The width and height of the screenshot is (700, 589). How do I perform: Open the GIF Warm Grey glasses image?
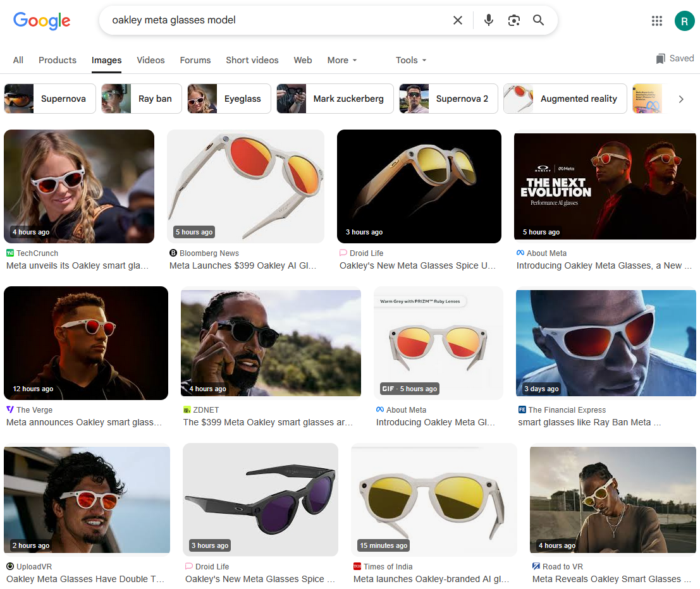pos(438,343)
